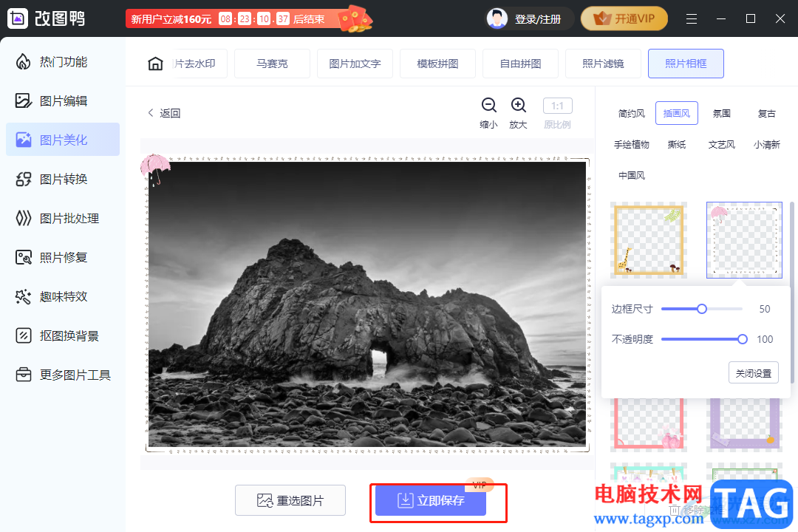Switch to the 马赛克 tab
This screenshot has width=798, height=532.
pos(272,64)
